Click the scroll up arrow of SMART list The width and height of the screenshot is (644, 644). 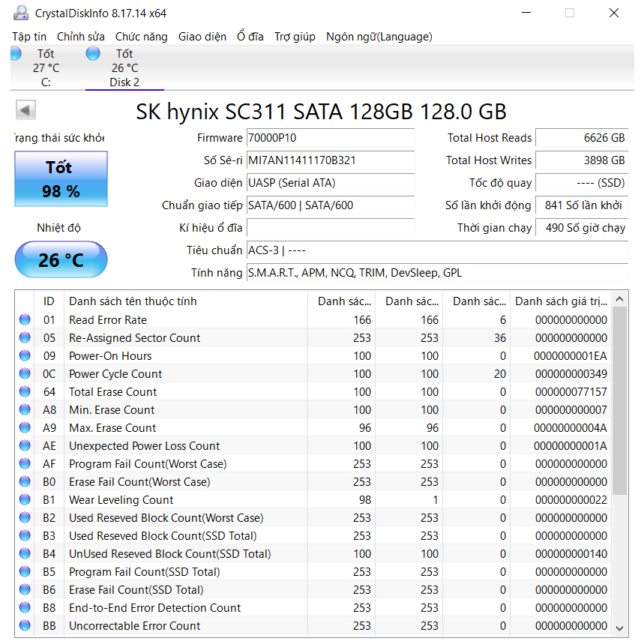click(620, 299)
